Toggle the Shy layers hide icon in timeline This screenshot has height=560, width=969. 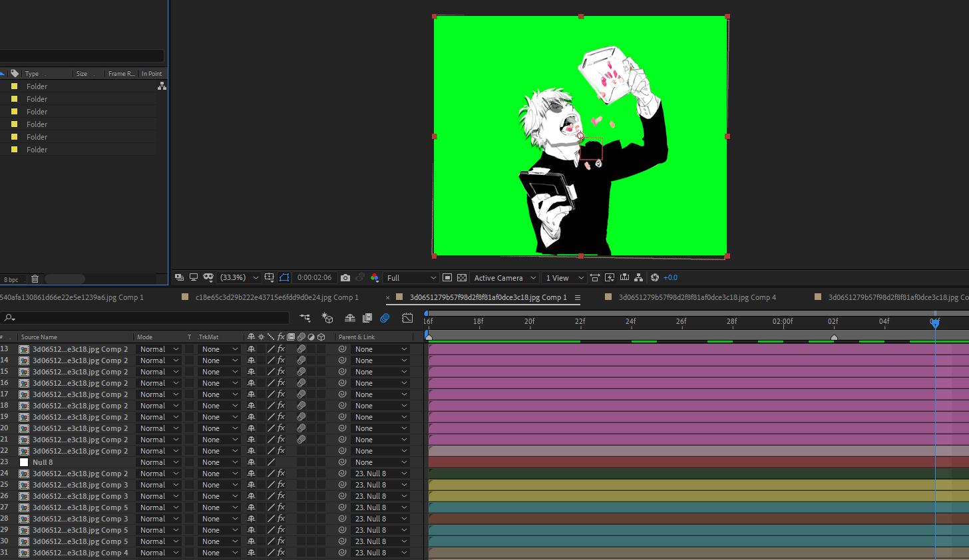tap(349, 318)
